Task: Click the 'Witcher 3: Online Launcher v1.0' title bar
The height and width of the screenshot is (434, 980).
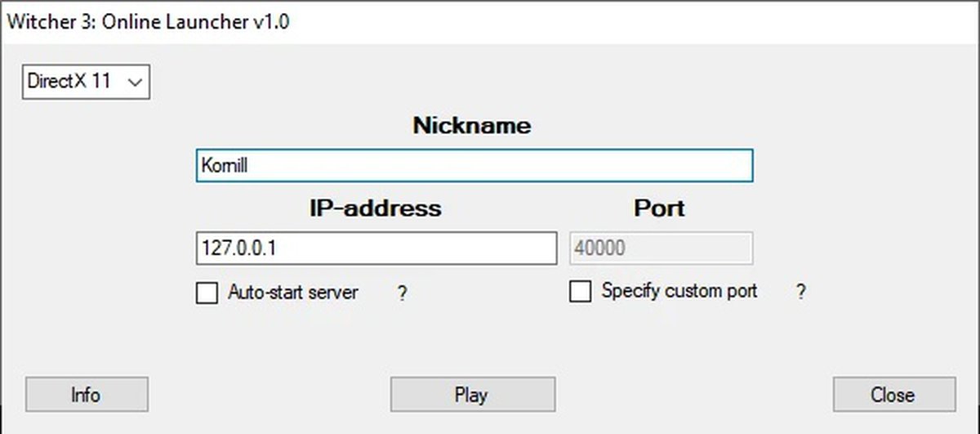Action: [x=490, y=22]
